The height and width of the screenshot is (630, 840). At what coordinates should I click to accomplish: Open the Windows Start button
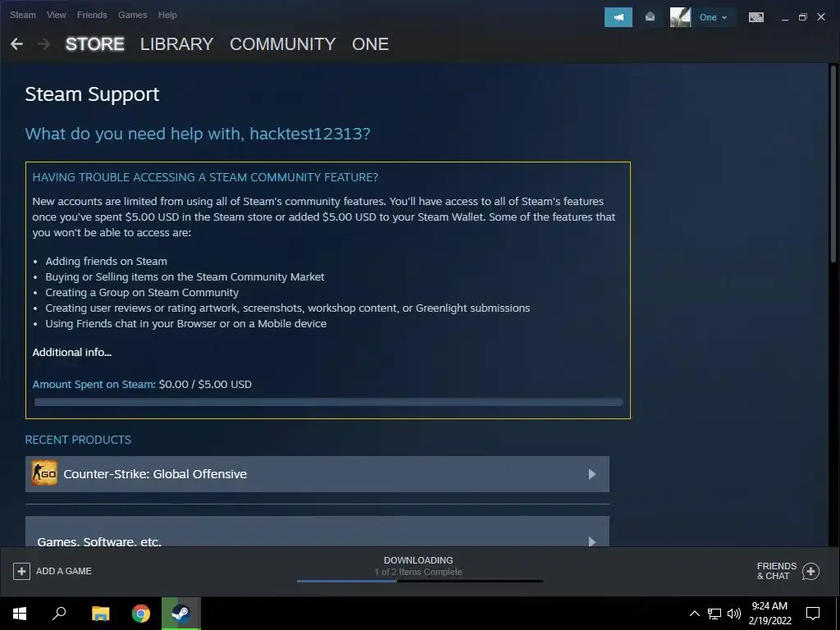[x=20, y=614]
